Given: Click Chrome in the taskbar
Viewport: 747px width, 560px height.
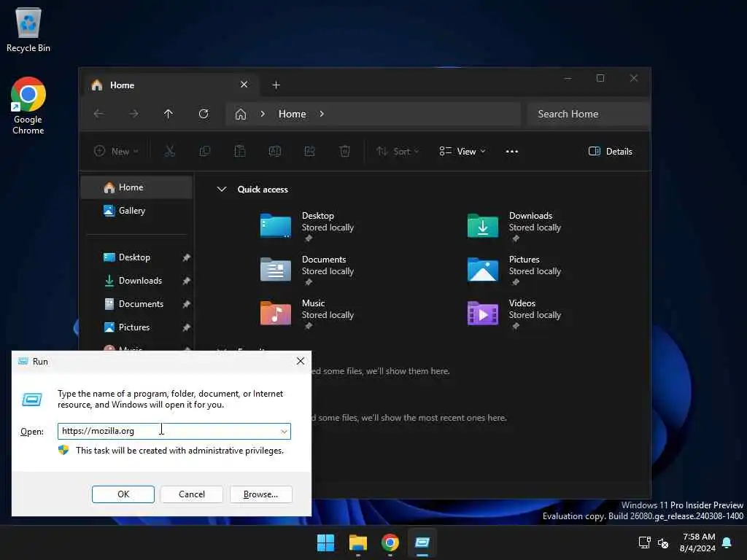Looking at the screenshot, I should pos(390,542).
